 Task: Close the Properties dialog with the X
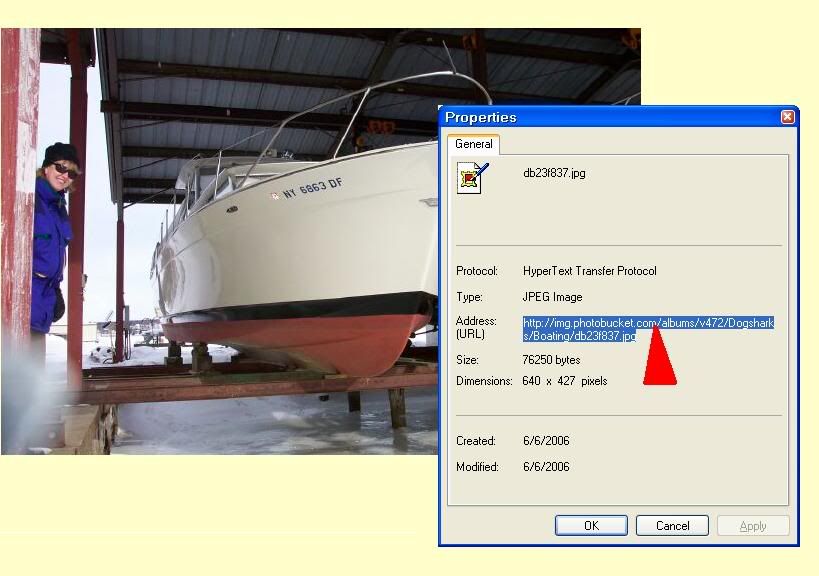tap(787, 117)
